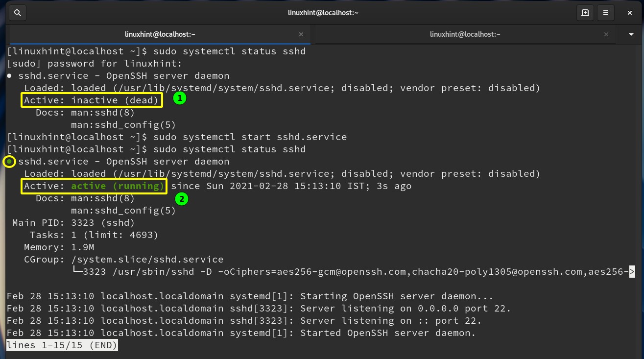Click the Main PID 3323 line
The image size is (644, 359).
tap(73, 223)
